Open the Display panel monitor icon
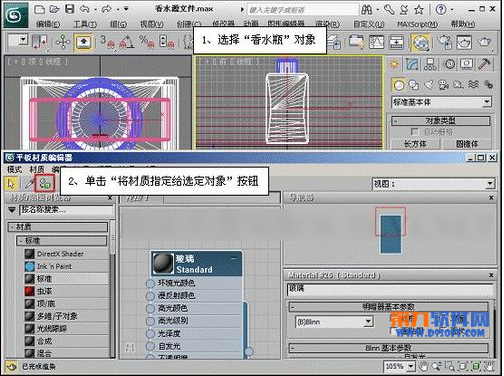 pos(467,64)
